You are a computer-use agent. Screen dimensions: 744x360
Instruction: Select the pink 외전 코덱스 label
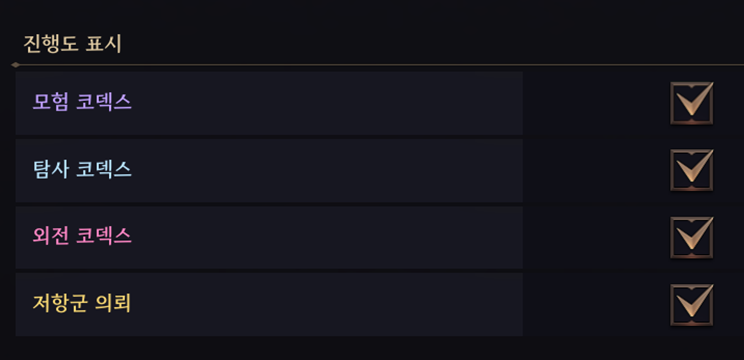pos(82,236)
